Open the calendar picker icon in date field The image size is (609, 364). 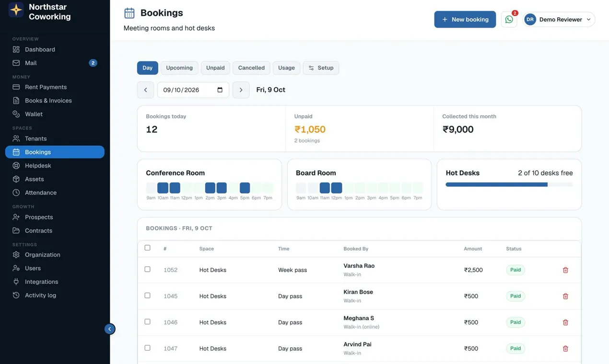(220, 90)
